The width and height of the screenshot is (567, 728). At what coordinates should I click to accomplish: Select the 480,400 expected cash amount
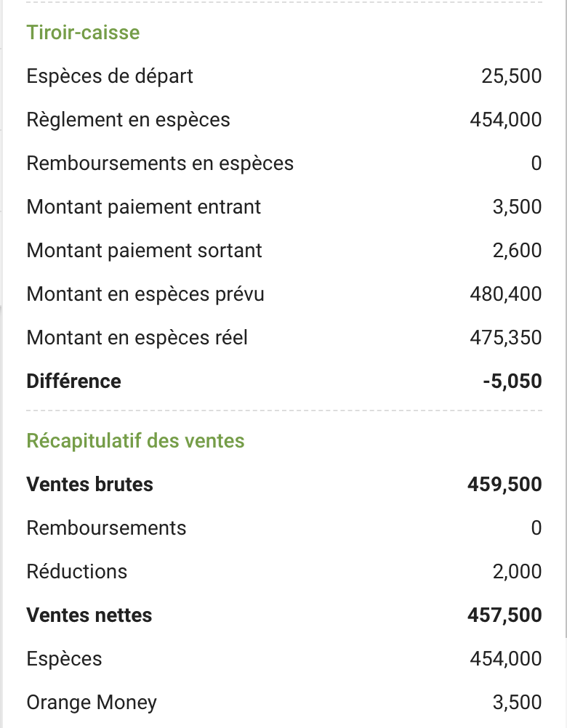point(506,294)
